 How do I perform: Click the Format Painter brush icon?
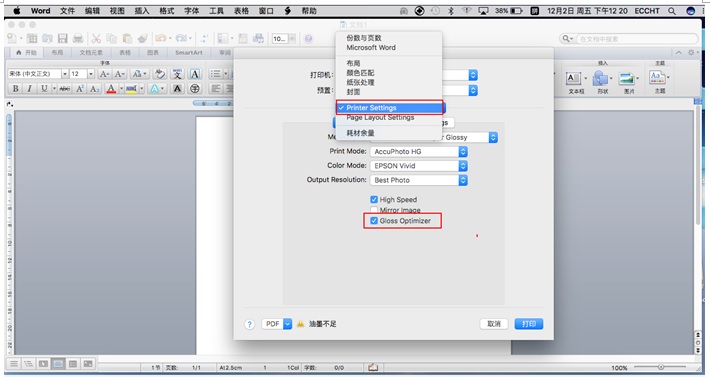(143, 38)
